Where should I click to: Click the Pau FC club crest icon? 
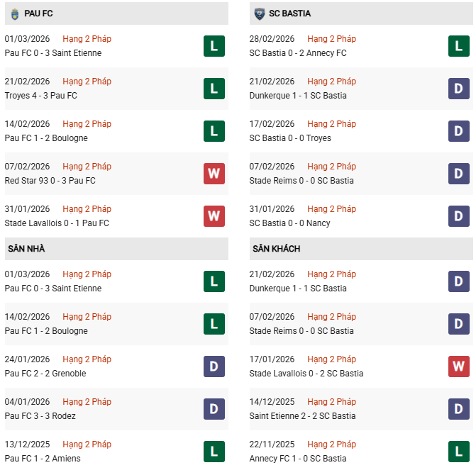[14, 13]
